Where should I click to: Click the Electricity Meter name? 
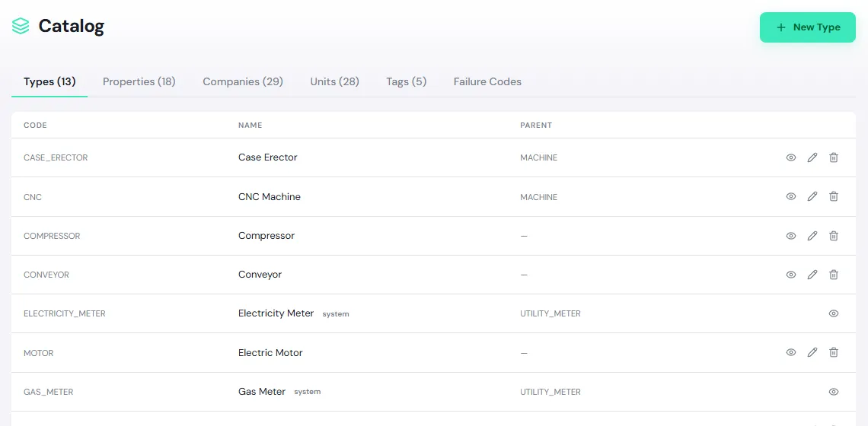coord(276,313)
